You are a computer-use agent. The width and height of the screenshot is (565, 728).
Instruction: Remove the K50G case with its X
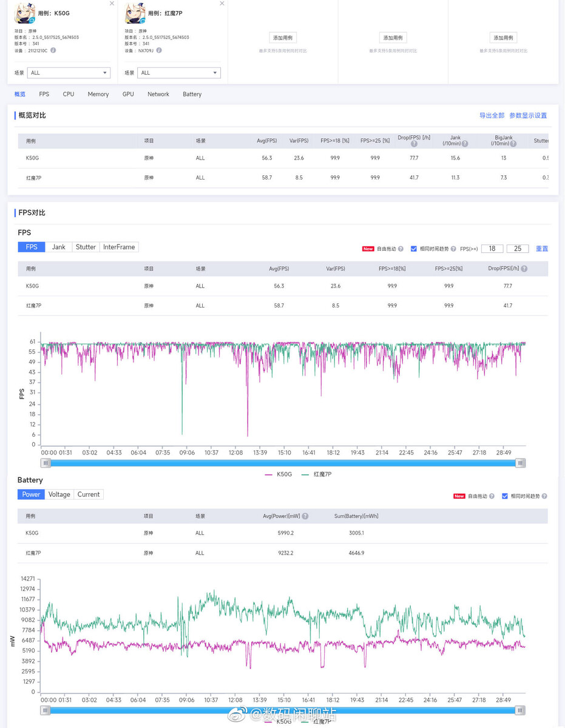[112, 4]
